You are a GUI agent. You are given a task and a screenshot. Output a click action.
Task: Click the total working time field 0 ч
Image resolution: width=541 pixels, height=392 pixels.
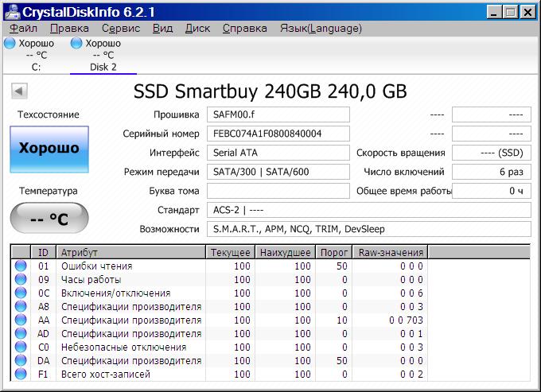point(492,191)
